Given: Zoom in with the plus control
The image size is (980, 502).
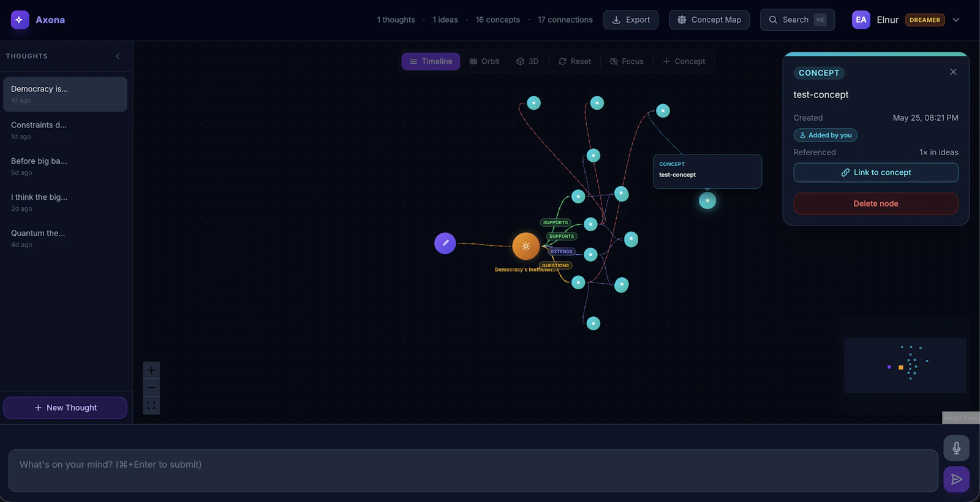Looking at the screenshot, I should 151,370.
